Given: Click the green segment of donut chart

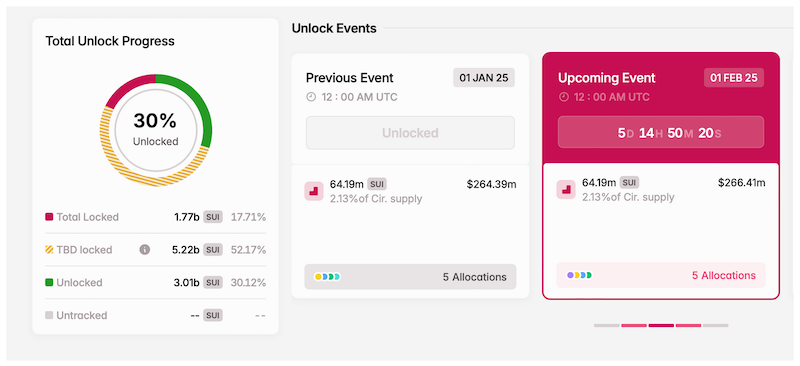Looking at the screenshot, I should [x=202, y=105].
